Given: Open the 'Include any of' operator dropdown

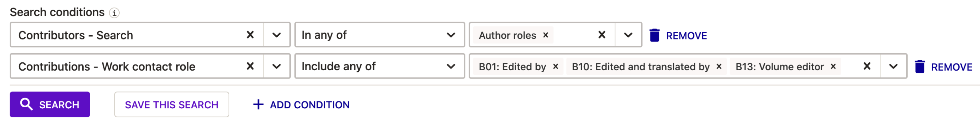Looking at the screenshot, I should pos(379,66).
